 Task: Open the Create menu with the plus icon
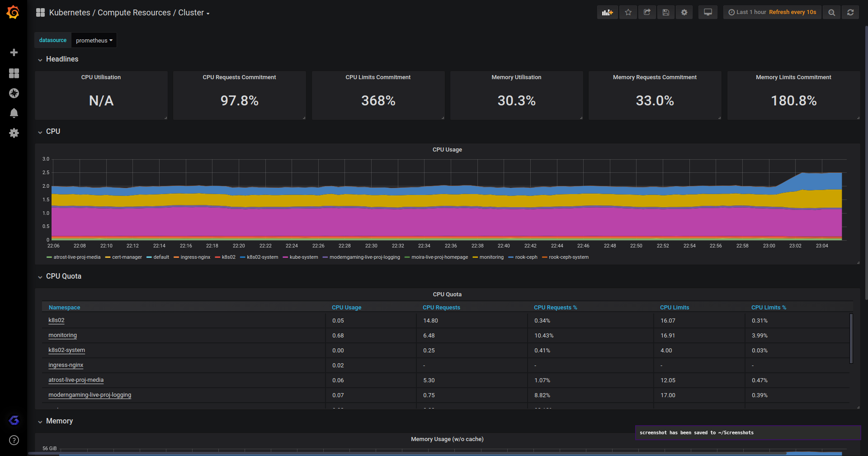tap(14, 52)
